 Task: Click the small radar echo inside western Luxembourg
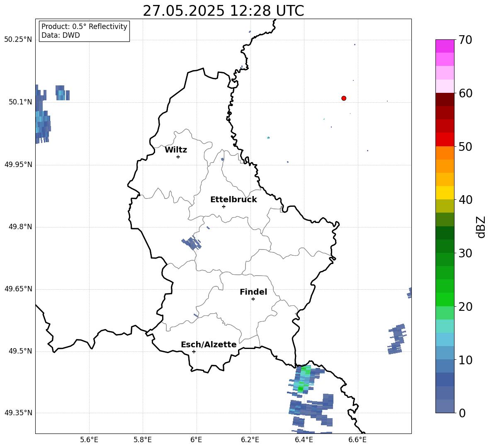191,243
